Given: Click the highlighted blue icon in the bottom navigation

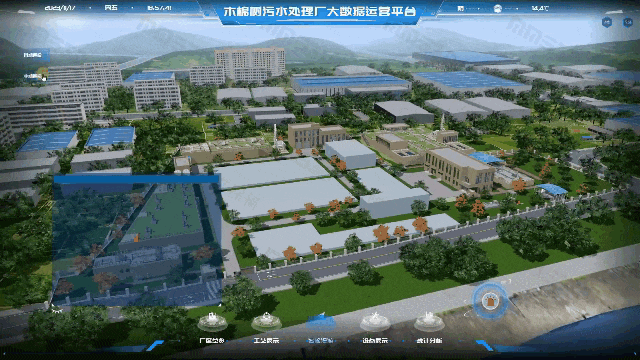Looking at the screenshot, I should [x=321, y=322].
